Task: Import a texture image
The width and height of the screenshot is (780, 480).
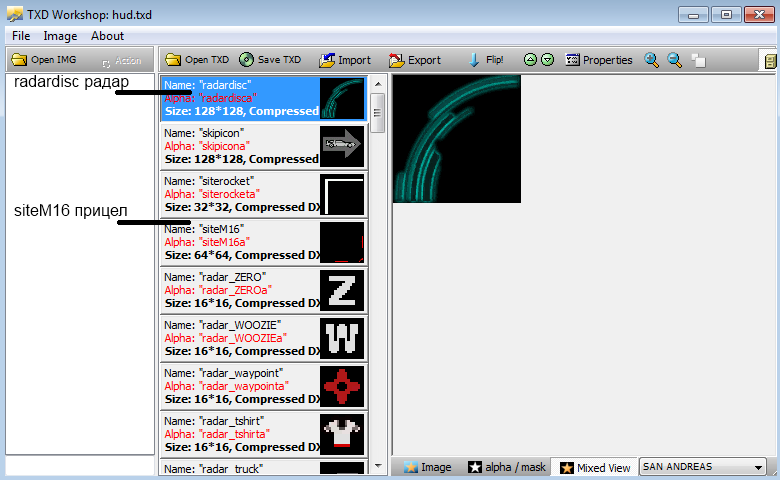Action: 344,60
